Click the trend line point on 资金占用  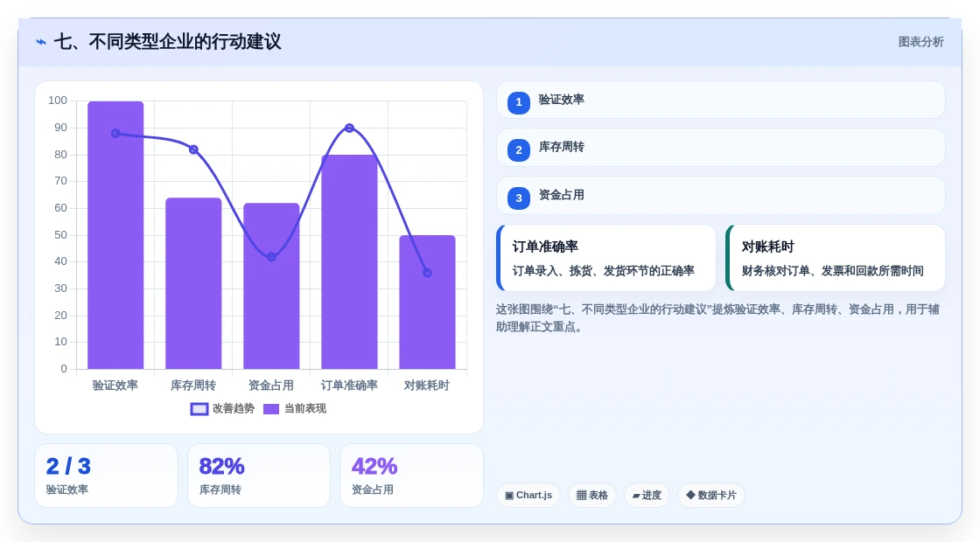pos(271,257)
